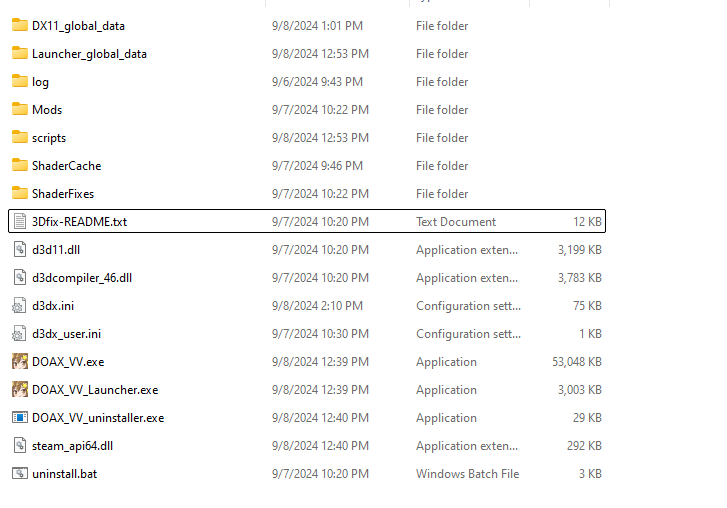Select the DX11_global_data folder name
Screen dimensions: 727x508
(x=78, y=26)
